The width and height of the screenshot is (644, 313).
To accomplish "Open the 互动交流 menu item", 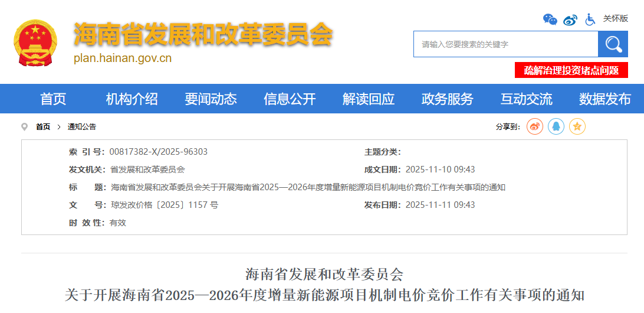I will 527,99.
